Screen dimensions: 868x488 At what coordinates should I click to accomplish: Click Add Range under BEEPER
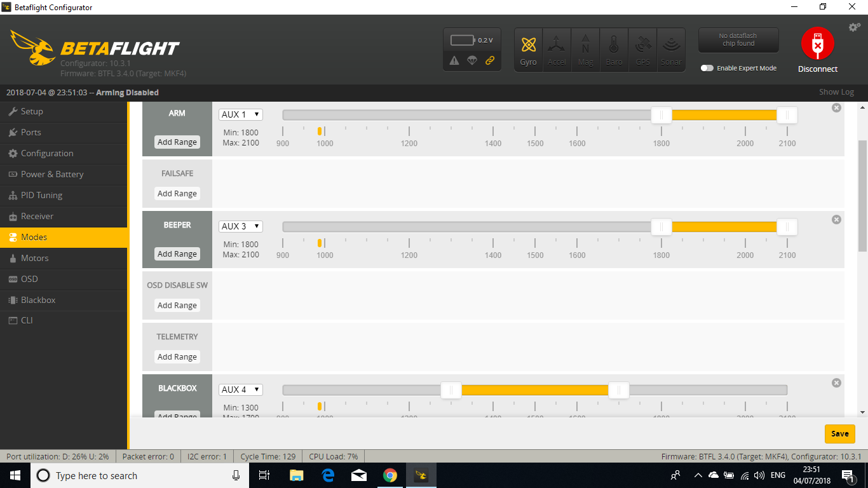pos(177,254)
